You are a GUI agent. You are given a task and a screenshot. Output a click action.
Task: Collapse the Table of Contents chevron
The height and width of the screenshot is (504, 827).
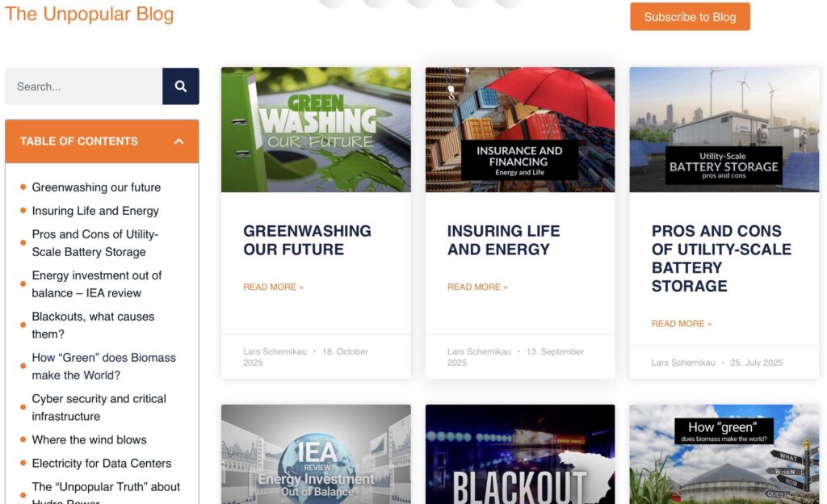tap(178, 141)
